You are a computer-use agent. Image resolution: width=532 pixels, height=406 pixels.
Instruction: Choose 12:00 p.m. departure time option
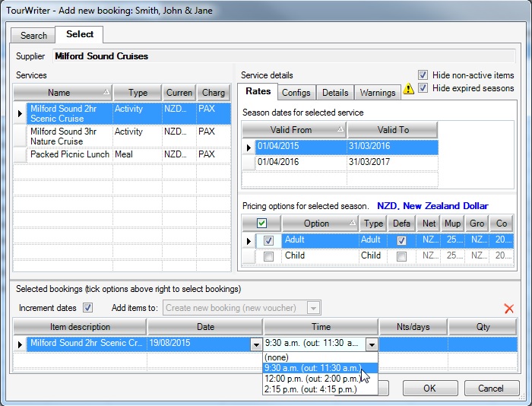click(x=311, y=379)
